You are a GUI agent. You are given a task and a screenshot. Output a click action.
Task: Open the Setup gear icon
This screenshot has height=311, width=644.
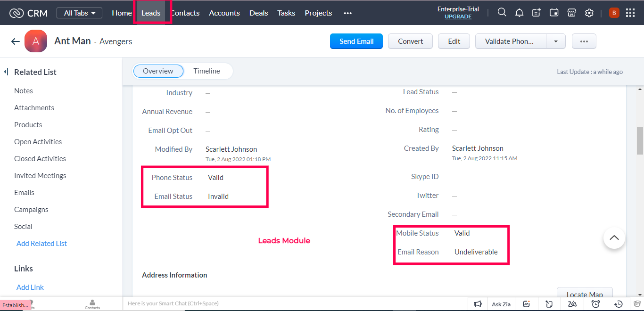click(589, 13)
